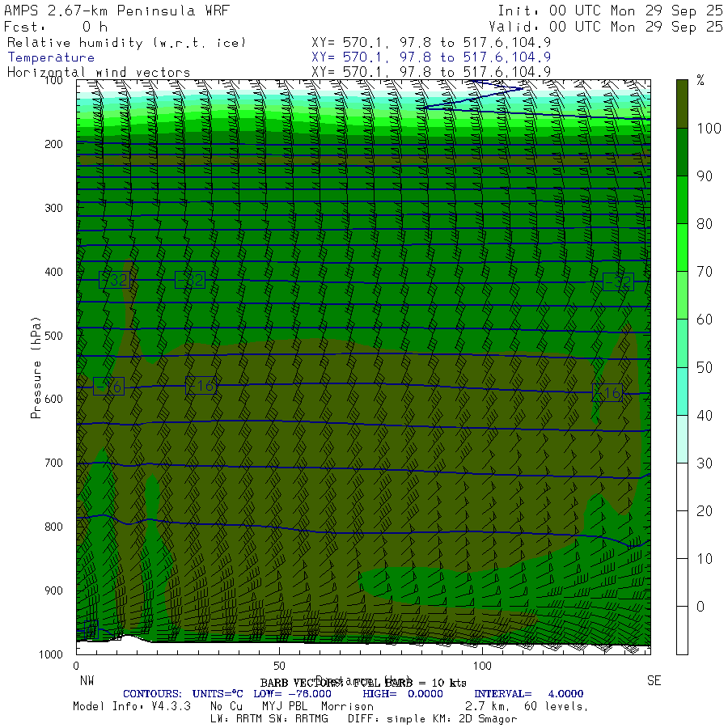Pick the bright green 70–80% colorbar swatch
This screenshot has height=728, width=728.
tap(682, 248)
